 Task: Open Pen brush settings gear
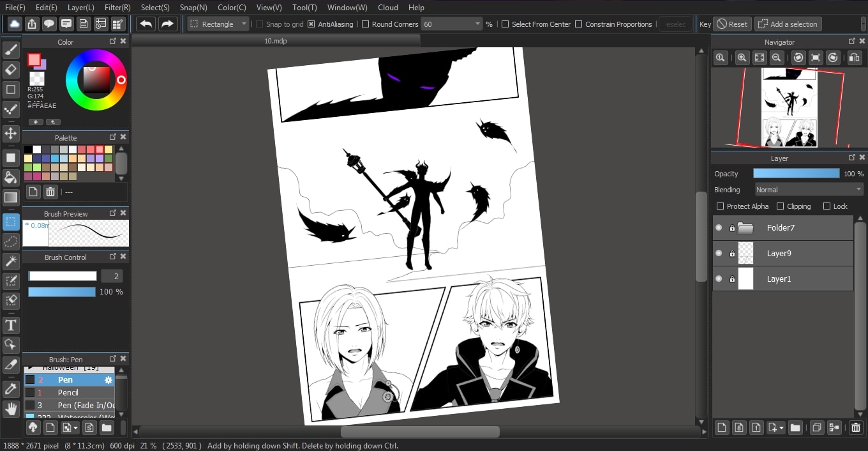[x=108, y=379]
